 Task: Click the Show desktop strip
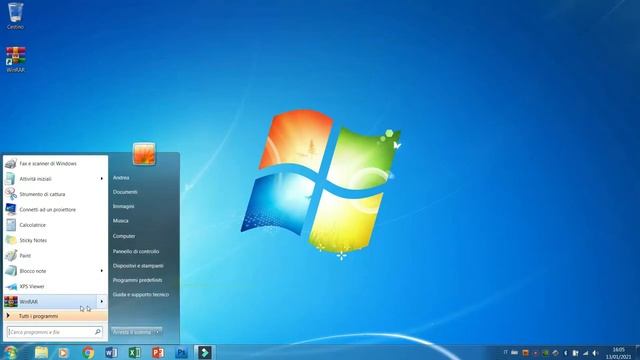[638, 353]
